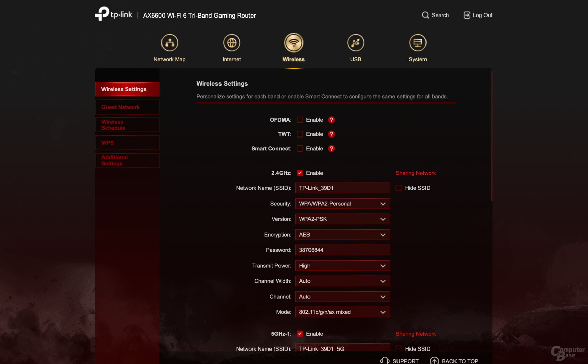Click the red page scrollbar

pos(491,135)
